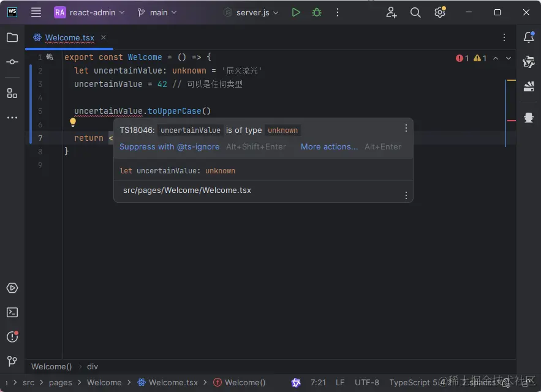Click Suppress with @ts-ignore link
Image resolution: width=541 pixels, height=392 pixels.
tap(170, 146)
